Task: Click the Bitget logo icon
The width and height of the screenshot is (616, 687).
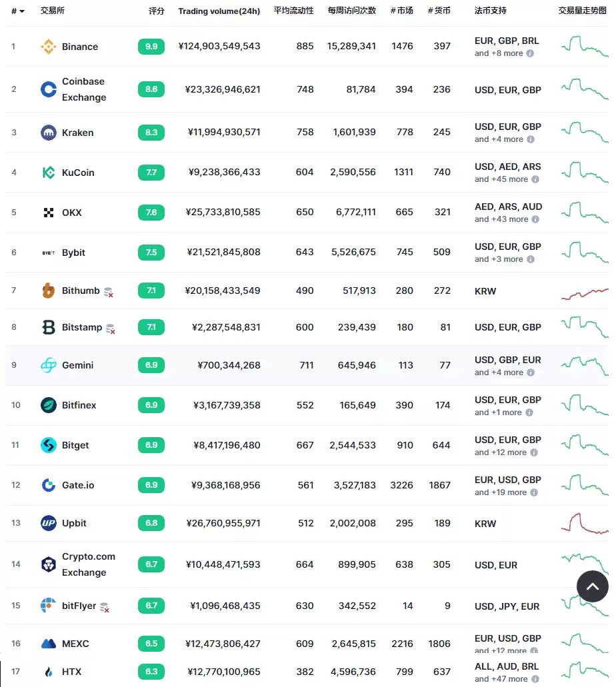Action: 48,445
